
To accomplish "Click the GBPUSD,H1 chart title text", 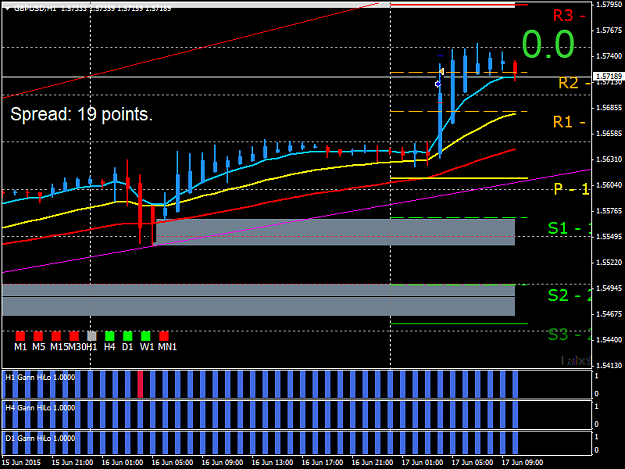I will (35, 8).
